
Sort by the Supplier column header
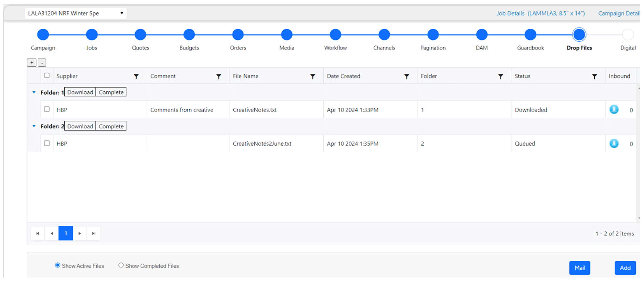[x=67, y=76]
